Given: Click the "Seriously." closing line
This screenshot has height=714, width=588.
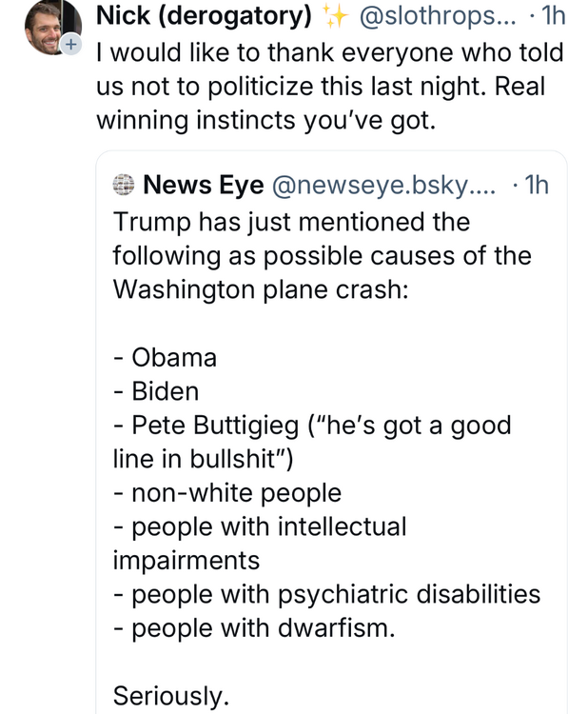Looking at the screenshot, I should click(171, 696).
